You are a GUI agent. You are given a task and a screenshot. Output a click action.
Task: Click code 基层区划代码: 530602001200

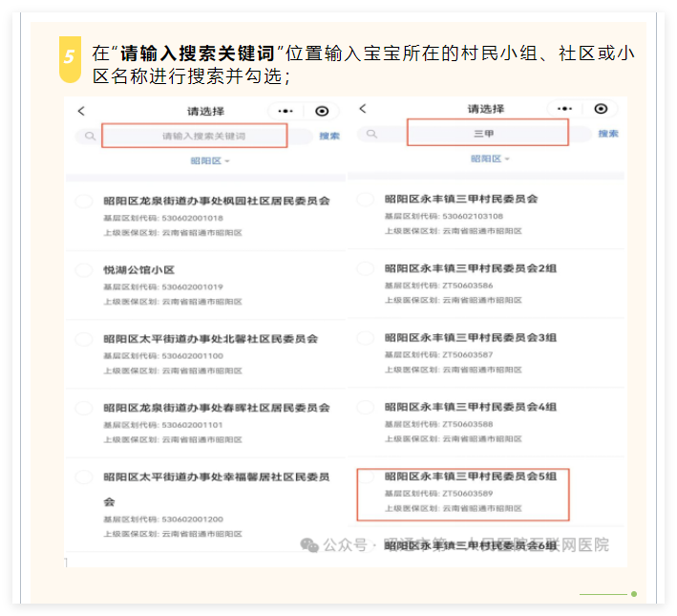[x=163, y=520]
